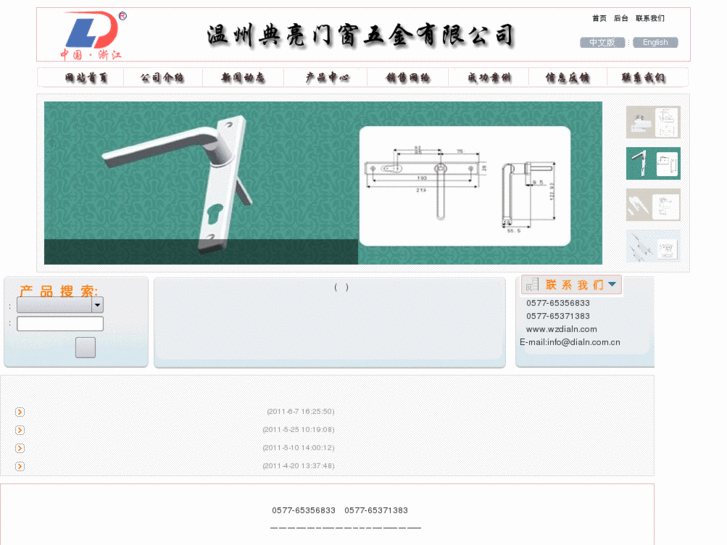Open the product search category dropdown
Viewport: 727px width, 545px height.
pyautogui.click(x=60, y=305)
